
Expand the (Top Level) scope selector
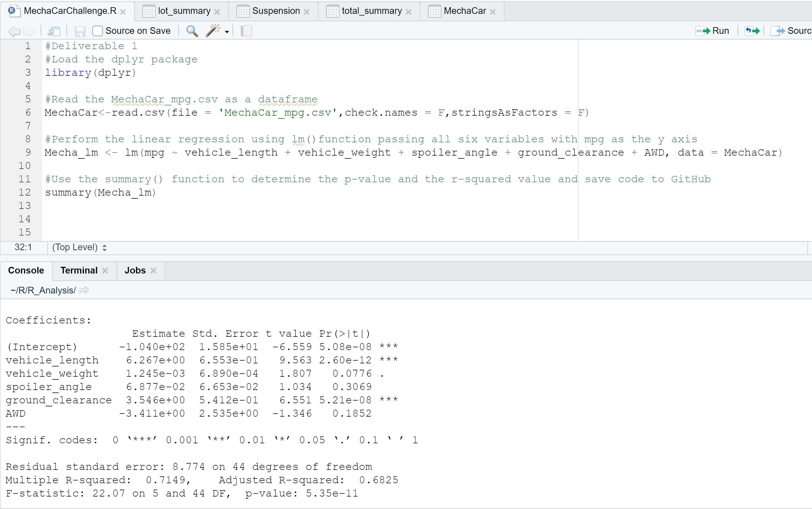pyautogui.click(x=79, y=247)
